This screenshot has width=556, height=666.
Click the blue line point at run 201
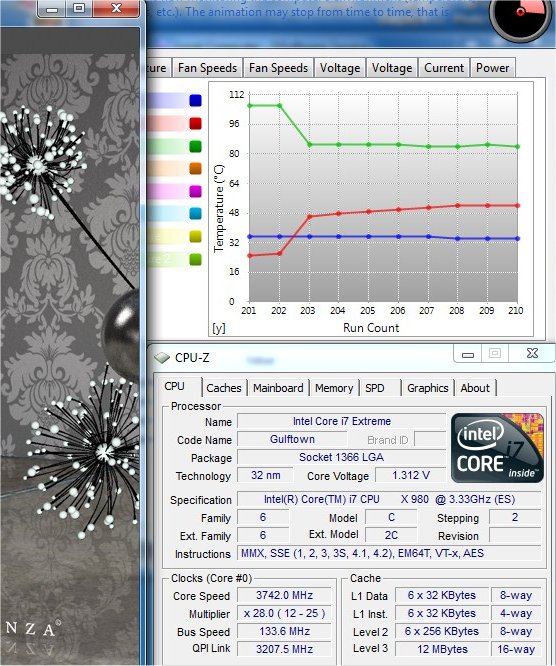click(x=250, y=237)
